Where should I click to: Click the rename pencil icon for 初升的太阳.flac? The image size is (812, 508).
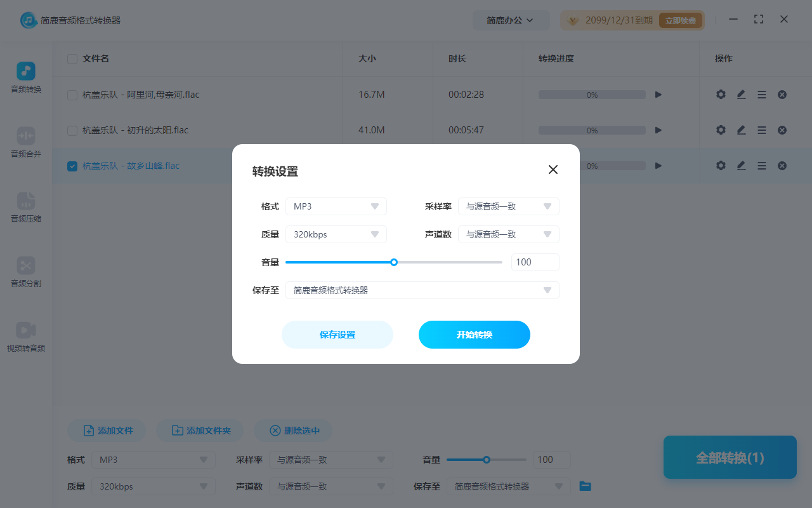click(x=741, y=130)
